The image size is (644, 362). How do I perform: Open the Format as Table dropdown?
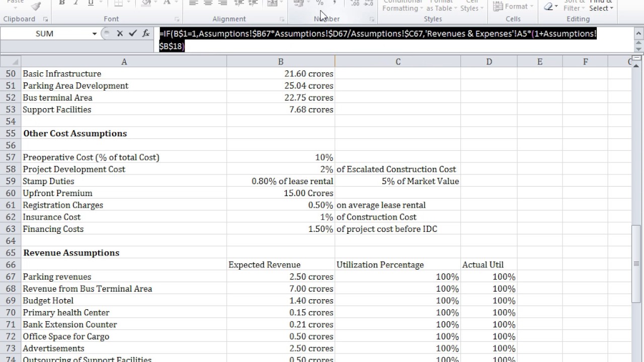[x=441, y=6]
